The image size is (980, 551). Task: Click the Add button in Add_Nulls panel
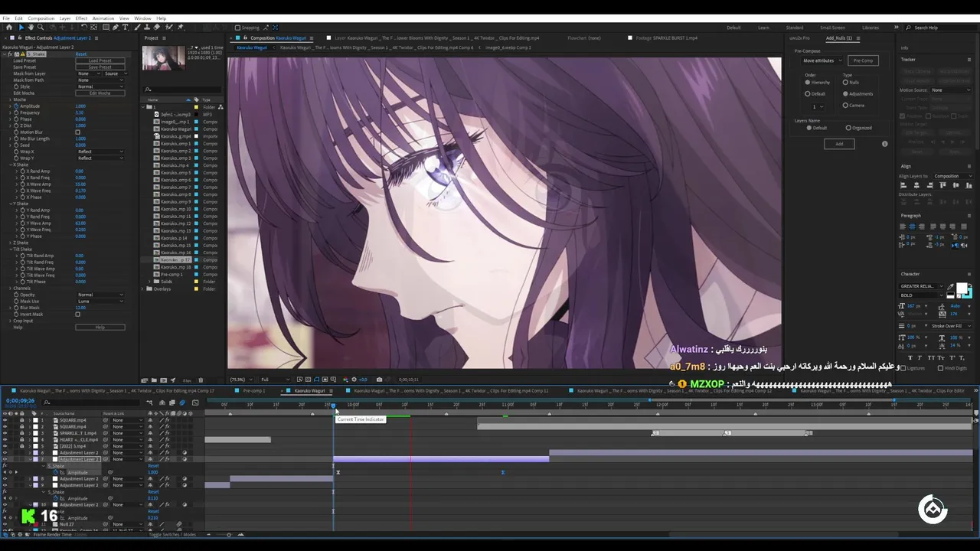tap(839, 144)
